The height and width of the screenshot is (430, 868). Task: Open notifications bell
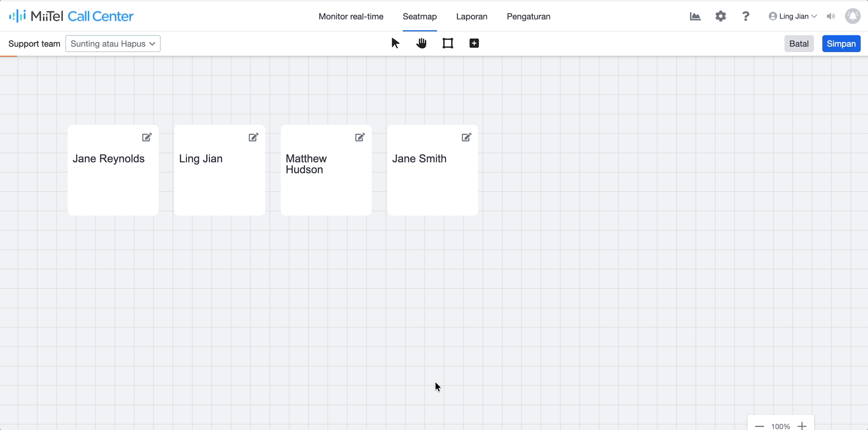(x=853, y=16)
